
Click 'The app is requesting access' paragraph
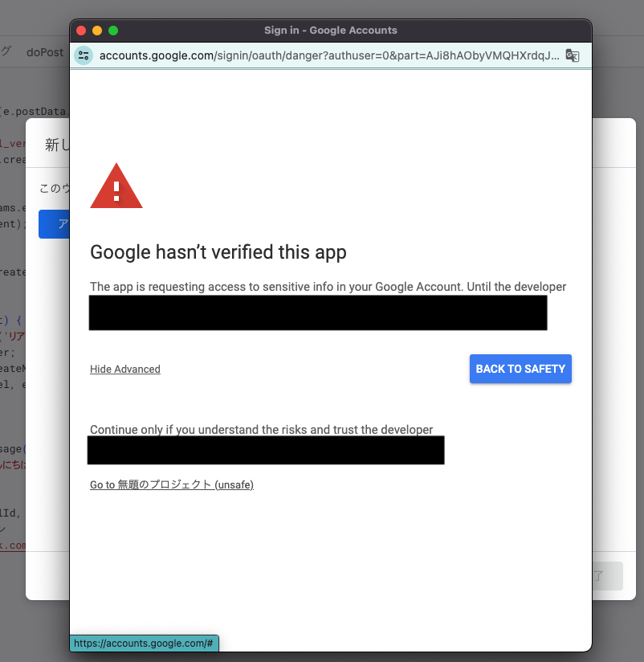328,287
